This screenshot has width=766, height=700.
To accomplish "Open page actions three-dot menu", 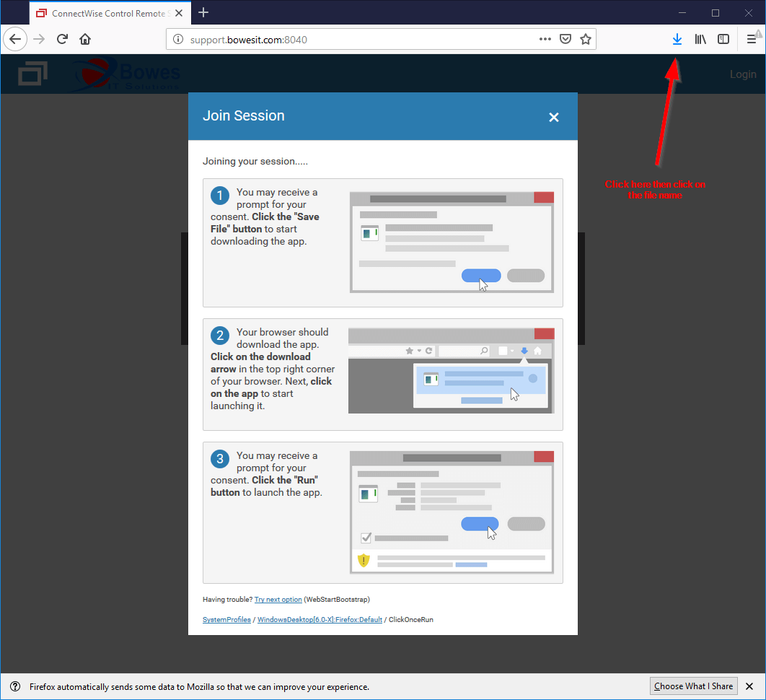I will coord(545,39).
